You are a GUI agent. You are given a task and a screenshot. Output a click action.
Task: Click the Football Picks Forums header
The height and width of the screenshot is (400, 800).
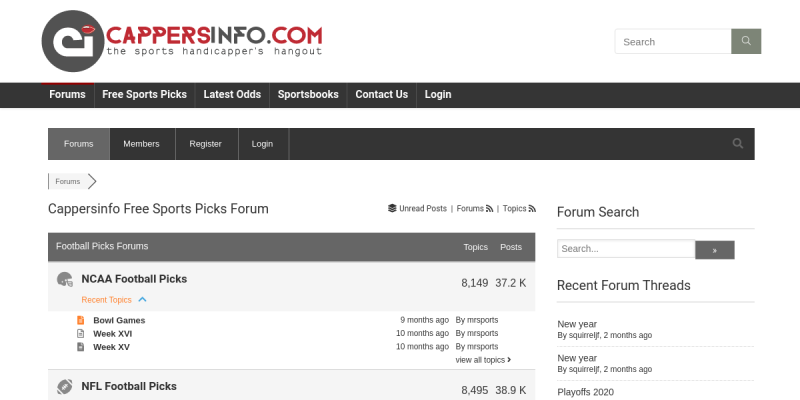(x=102, y=246)
